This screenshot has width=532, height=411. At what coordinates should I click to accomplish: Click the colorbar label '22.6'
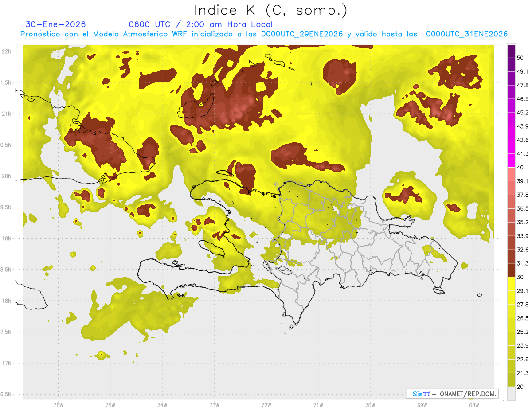click(x=523, y=359)
